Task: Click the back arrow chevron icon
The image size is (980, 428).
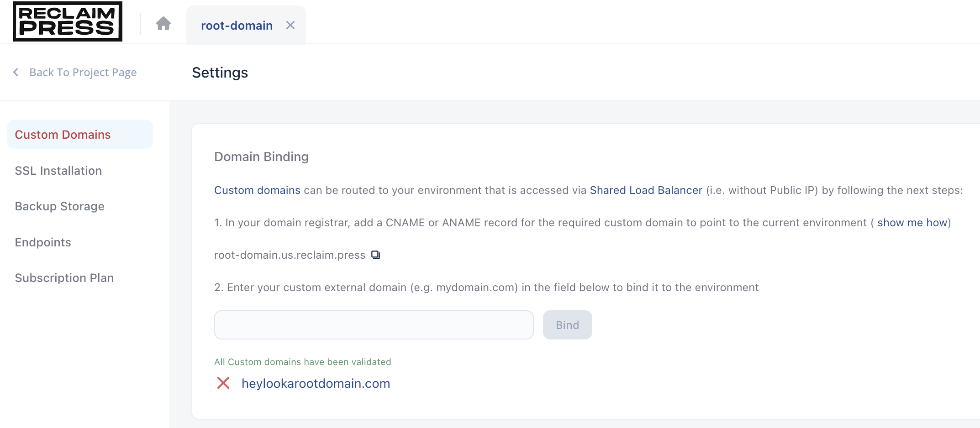Action: pyautogui.click(x=16, y=72)
